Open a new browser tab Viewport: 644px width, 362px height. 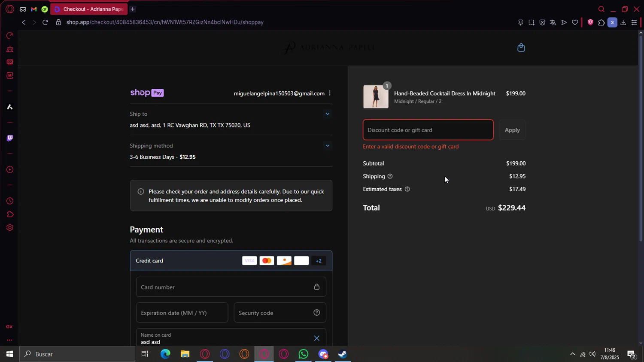click(x=133, y=9)
